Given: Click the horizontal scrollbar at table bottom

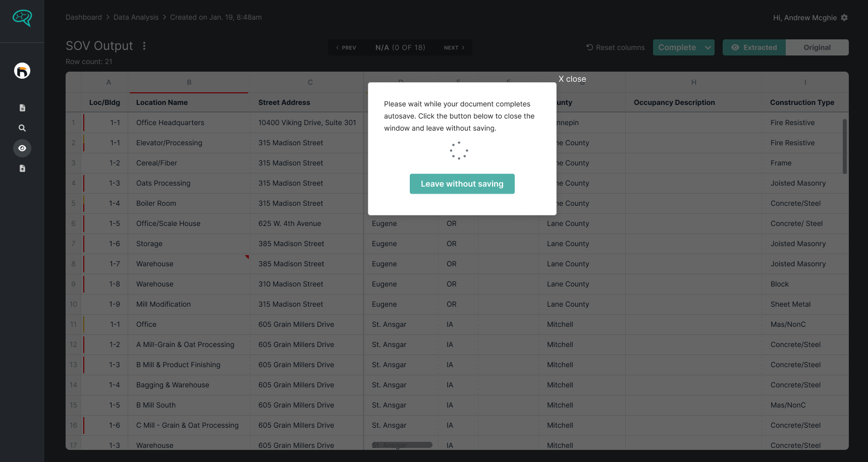Looking at the screenshot, I should (x=402, y=445).
